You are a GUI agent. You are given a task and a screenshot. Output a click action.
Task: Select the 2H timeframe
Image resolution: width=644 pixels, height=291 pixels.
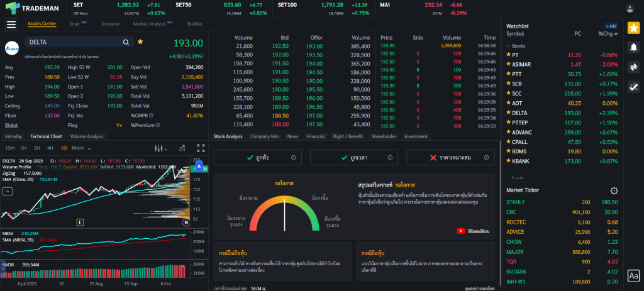(x=37, y=148)
